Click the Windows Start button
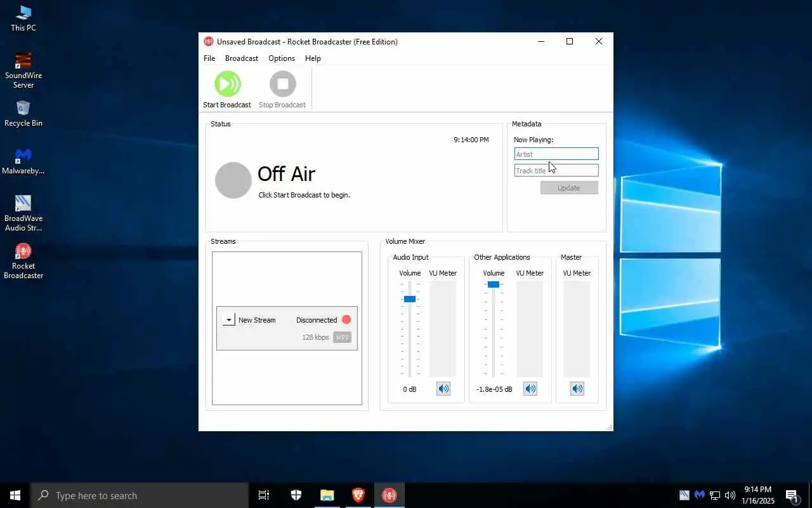 click(x=15, y=495)
